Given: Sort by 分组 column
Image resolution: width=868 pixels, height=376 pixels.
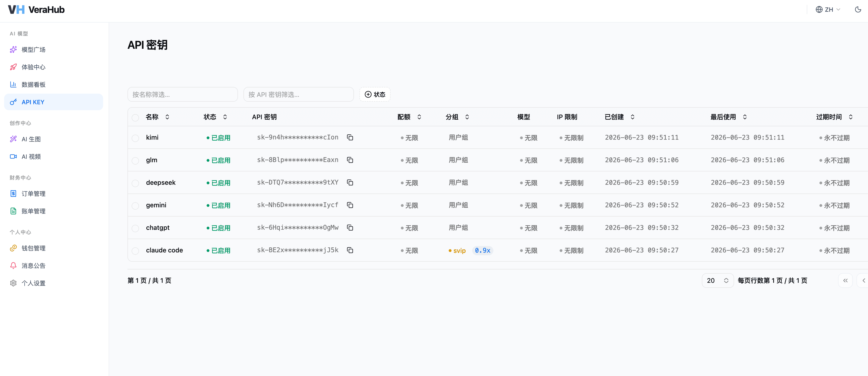Looking at the screenshot, I should [457, 117].
